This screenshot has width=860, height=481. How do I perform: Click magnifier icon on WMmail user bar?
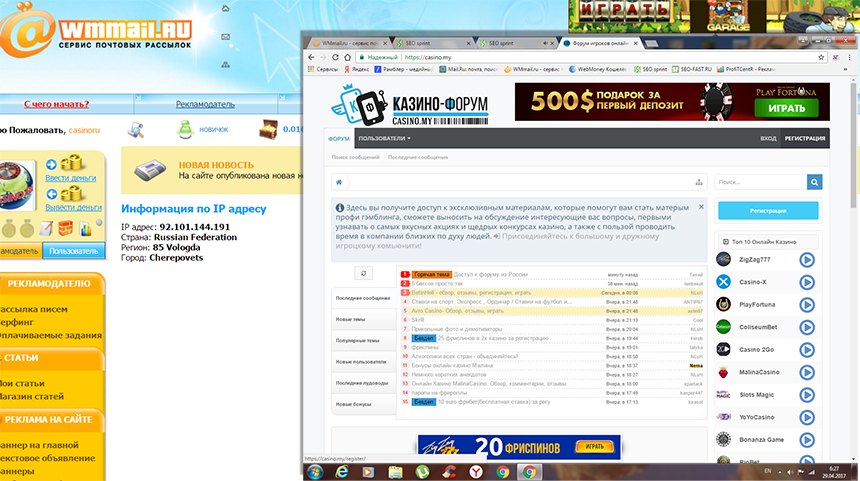[135, 130]
